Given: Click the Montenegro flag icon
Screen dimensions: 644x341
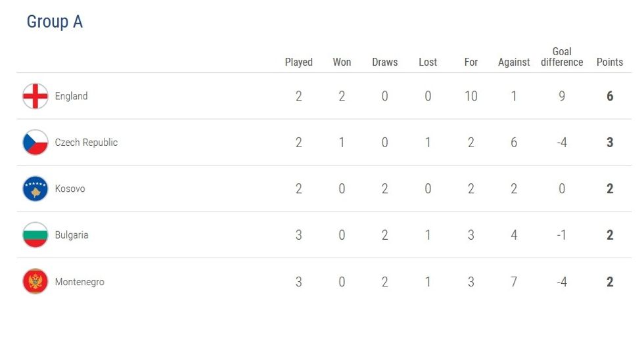Looking at the screenshot, I should point(35,282).
